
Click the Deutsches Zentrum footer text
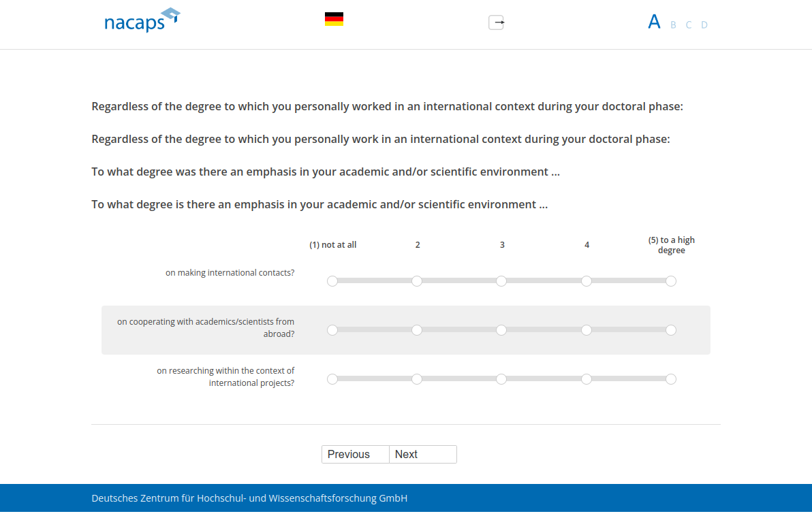(249, 498)
